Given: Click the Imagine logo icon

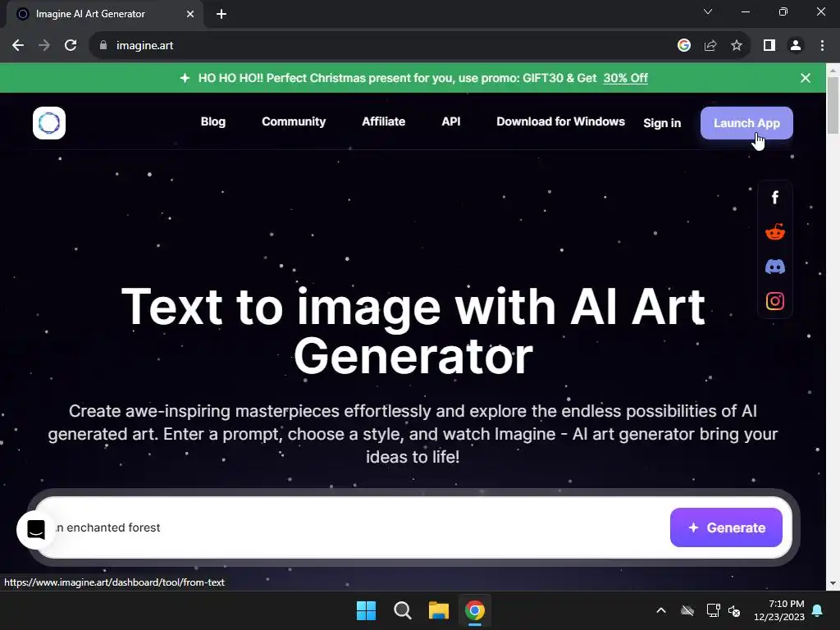Looking at the screenshot, I should [x=48, y=123].
